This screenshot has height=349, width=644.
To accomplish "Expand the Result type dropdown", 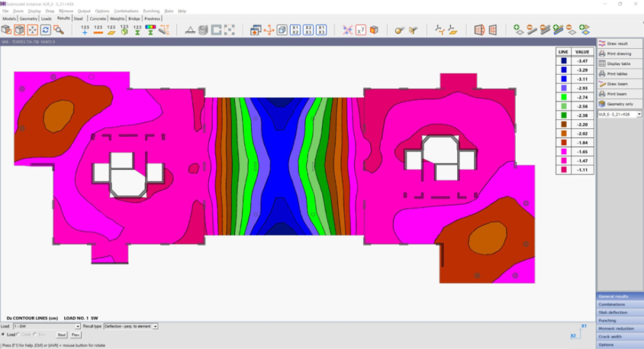I will (155, 326).
